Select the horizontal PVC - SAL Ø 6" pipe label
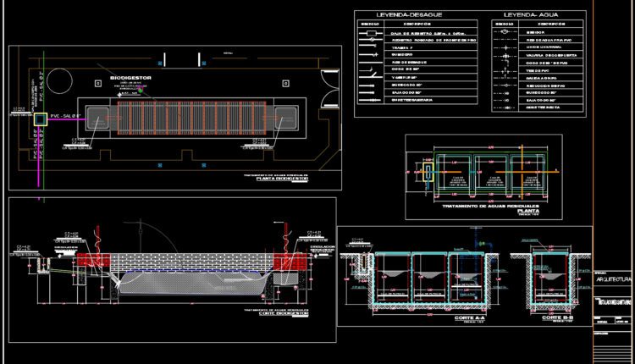Image resolution: width=635 pixels, height=364 pixels. [x=65, y=116]
